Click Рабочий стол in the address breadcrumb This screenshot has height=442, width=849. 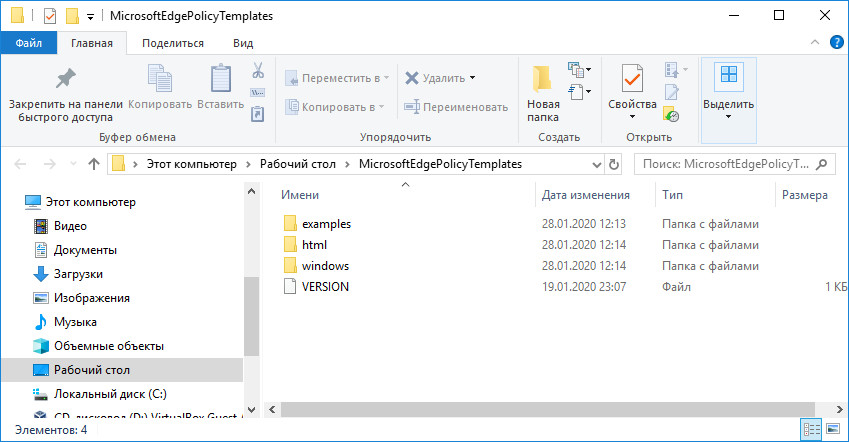pos(298,164)
